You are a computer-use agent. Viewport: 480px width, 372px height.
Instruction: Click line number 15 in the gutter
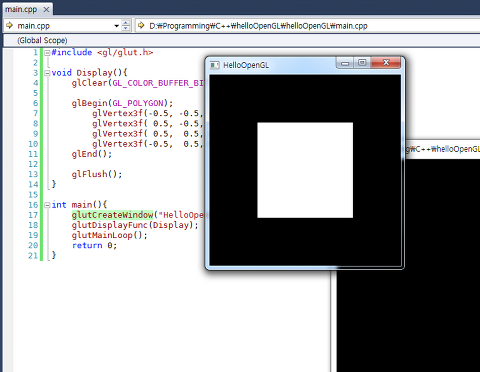click(x=33, y=195)
